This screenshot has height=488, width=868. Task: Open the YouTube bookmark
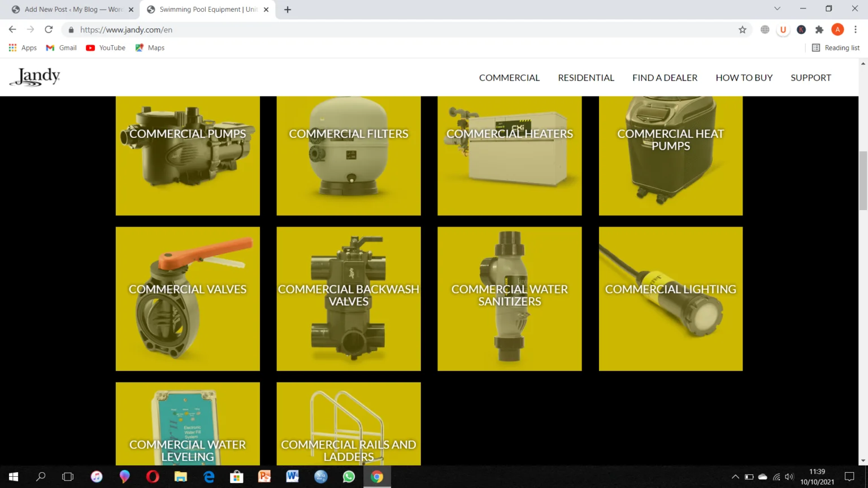pos(106,48)
